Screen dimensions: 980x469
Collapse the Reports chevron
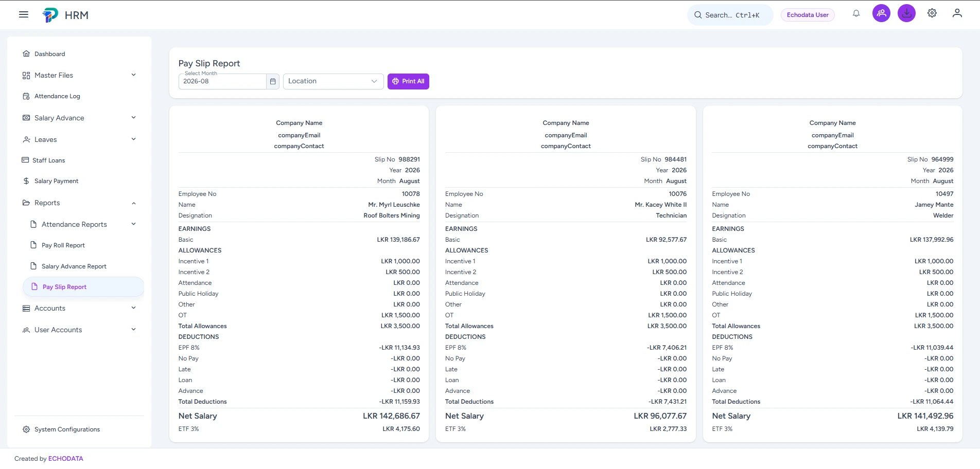click(133, 203)
